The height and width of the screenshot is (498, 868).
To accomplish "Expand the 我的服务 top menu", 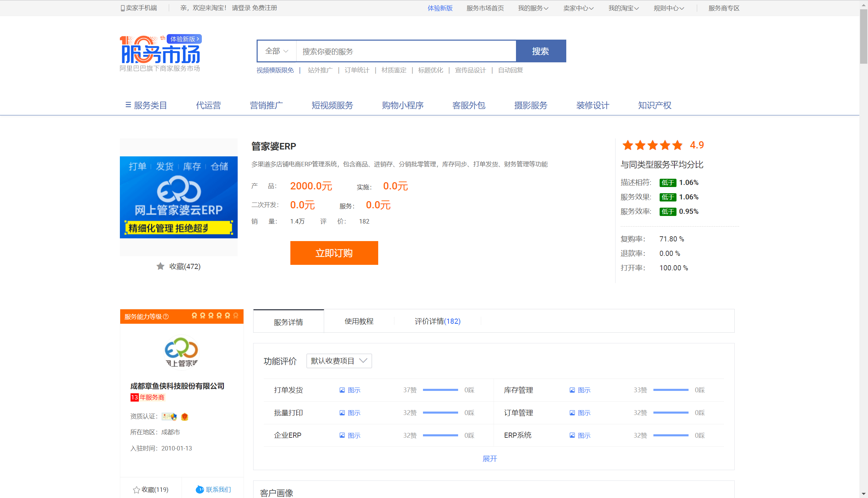I will coord(533,8).
